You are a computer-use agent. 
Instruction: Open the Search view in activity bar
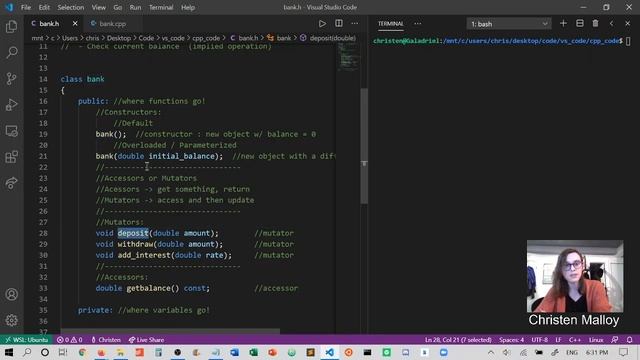click(x=11, y=52)
